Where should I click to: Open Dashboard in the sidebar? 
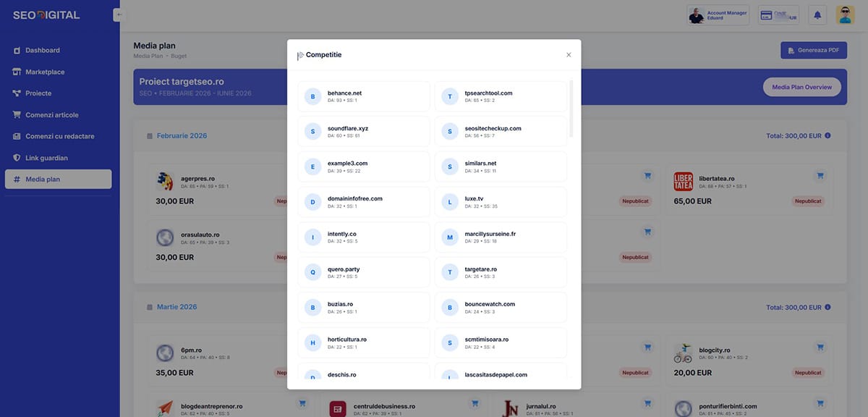[43, 51]
